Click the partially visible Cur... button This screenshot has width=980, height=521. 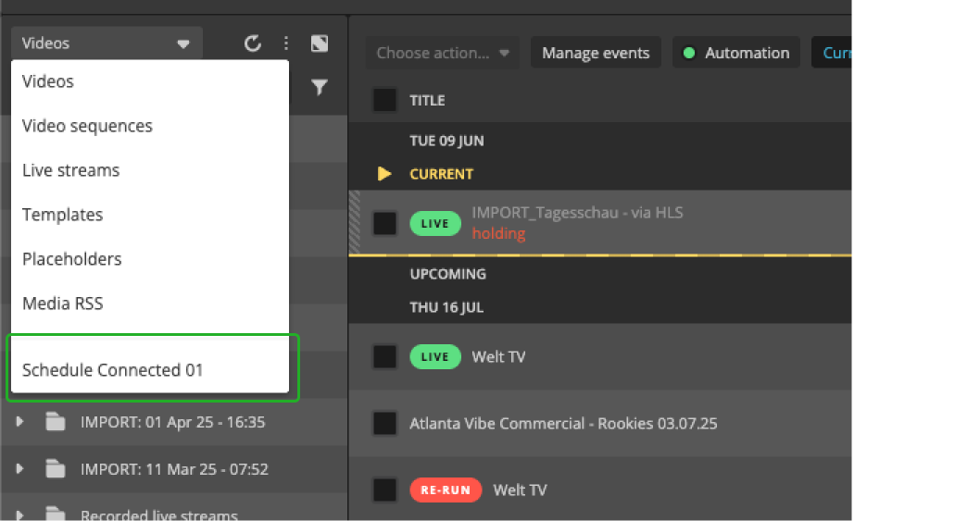click(x=832, y=53)
